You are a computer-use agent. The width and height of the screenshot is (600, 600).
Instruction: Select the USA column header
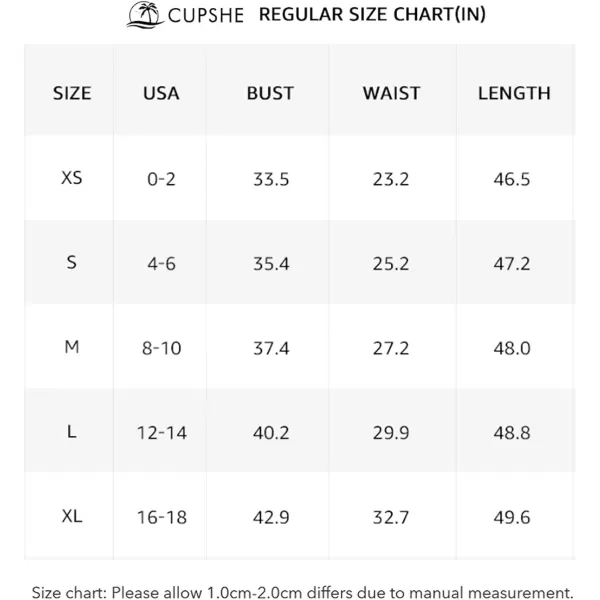click(x=161, y=93)
